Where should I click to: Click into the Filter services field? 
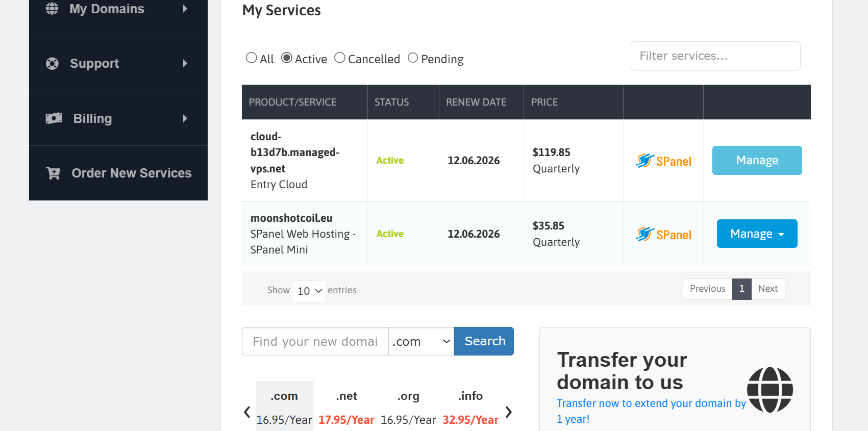[715, 56]
